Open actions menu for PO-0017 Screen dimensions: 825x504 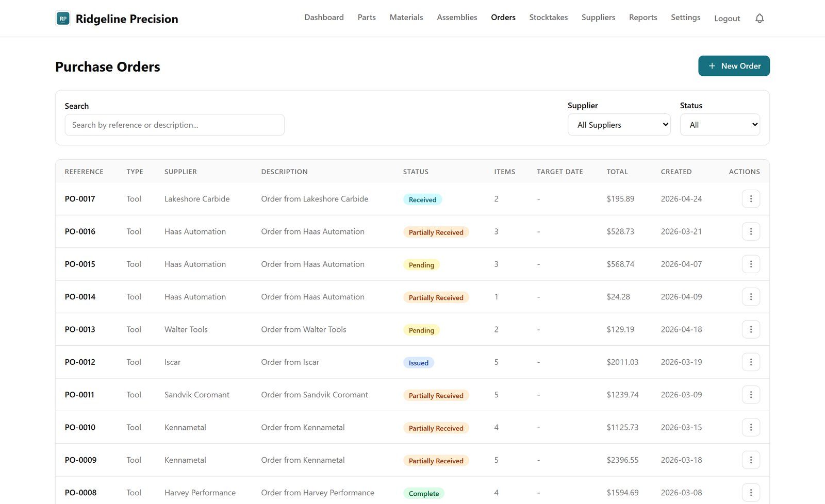coord(751,199)
